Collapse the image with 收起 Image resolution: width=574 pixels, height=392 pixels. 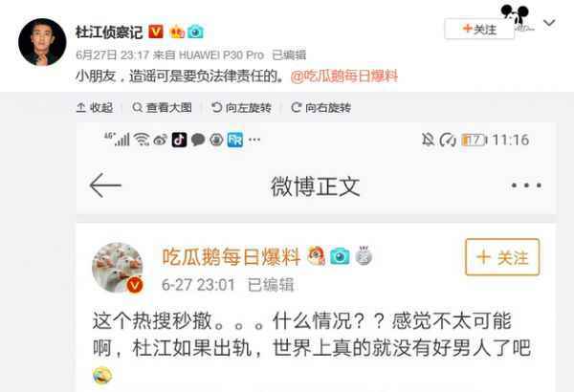click(95, 108)
